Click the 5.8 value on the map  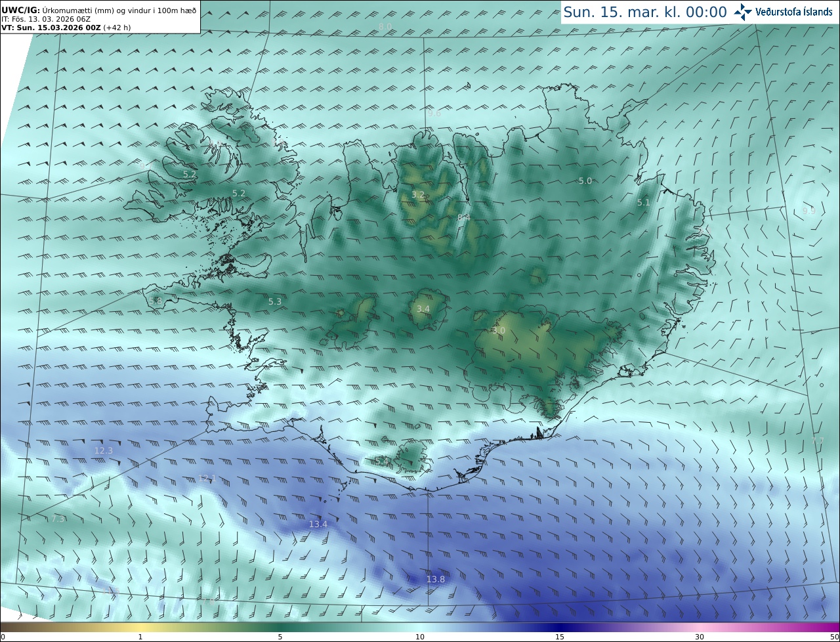pos(156,301)
